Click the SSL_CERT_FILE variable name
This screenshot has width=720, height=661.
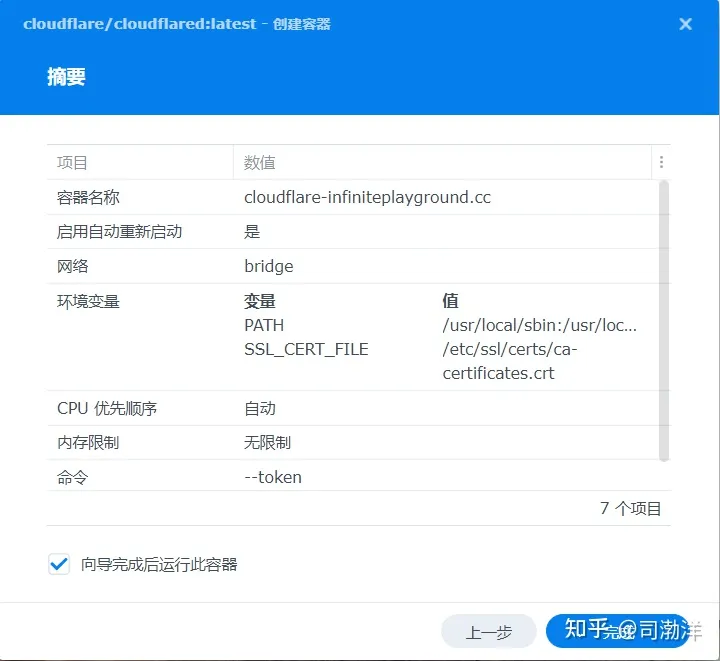[x=306, y=349]
